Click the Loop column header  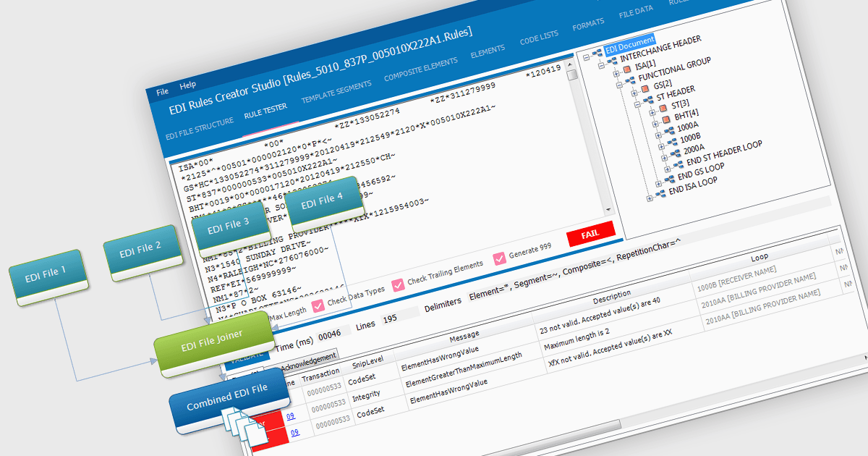click(759, 257)
